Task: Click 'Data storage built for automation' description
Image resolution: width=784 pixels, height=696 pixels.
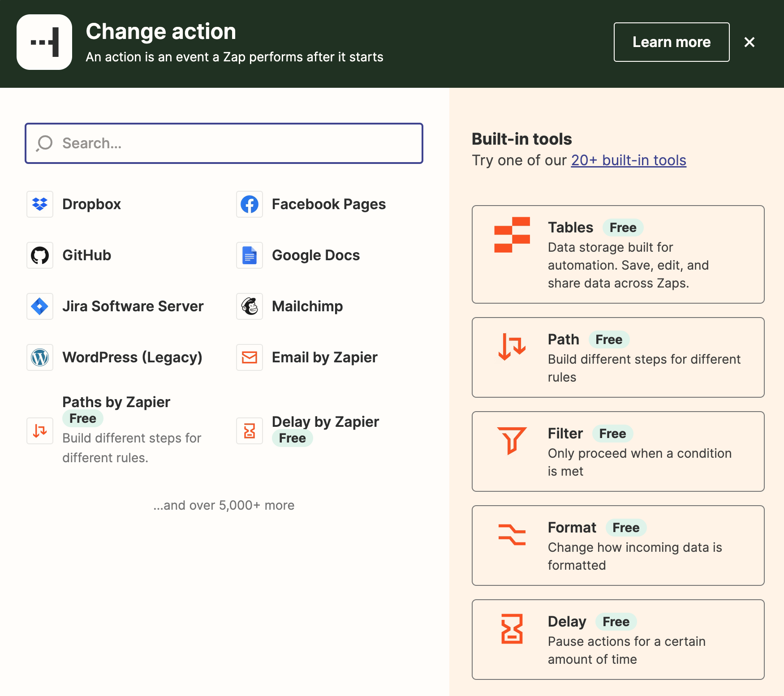Action: 628,265
